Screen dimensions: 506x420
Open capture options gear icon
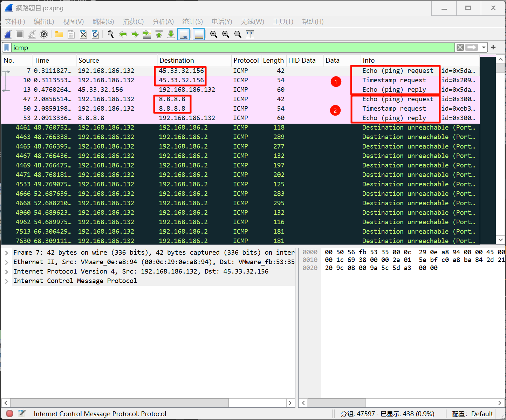pos(44,34)
